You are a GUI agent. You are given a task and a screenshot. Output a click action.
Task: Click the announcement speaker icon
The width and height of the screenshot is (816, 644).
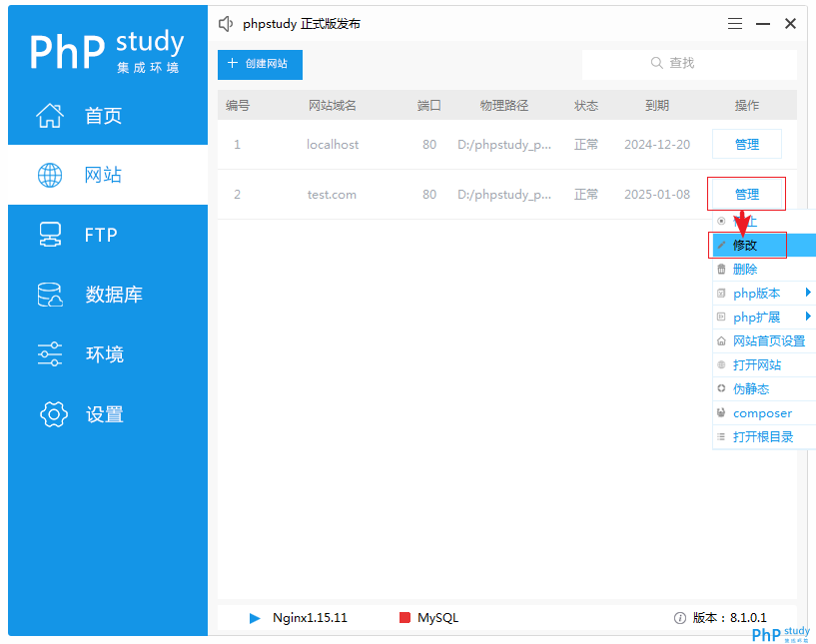pos(225,23)
